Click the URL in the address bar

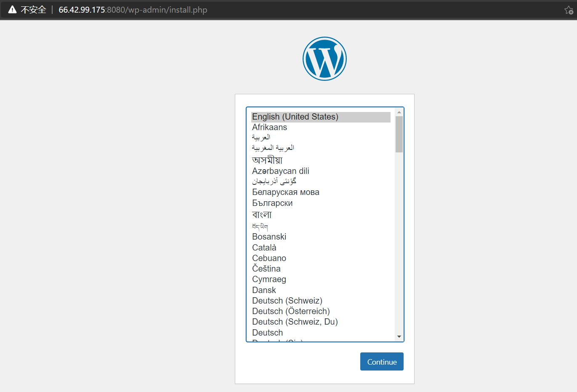click(x=133, y=10)
